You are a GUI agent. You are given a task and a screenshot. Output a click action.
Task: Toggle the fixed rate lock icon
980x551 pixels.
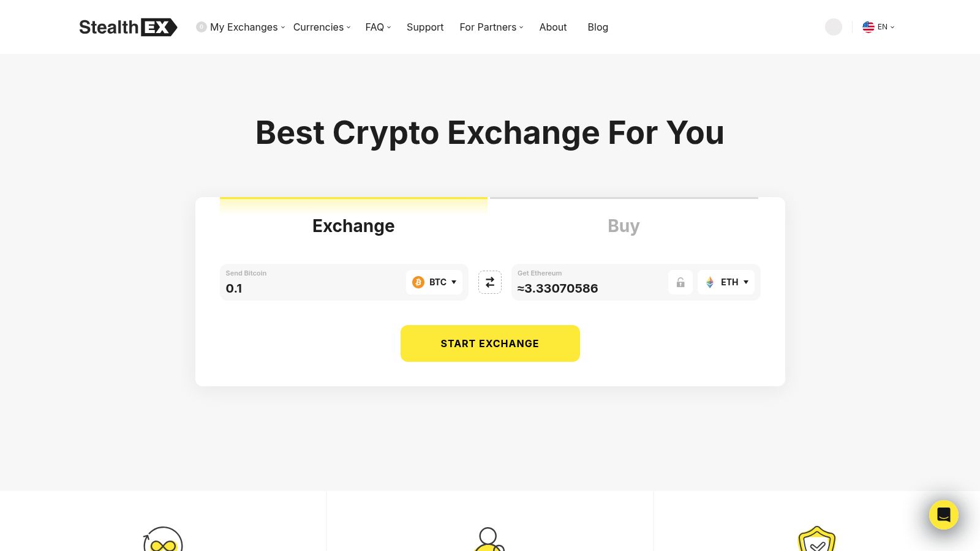(680, 282)
